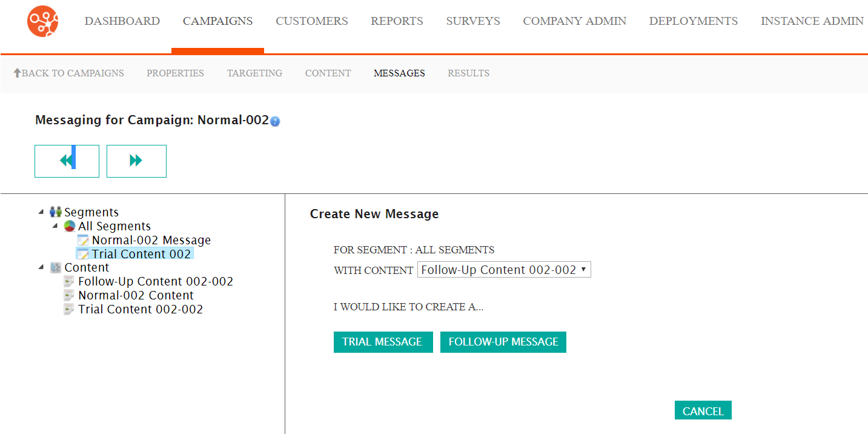Switch to the Results tab
868x434 pixels.
coord(468,73)
